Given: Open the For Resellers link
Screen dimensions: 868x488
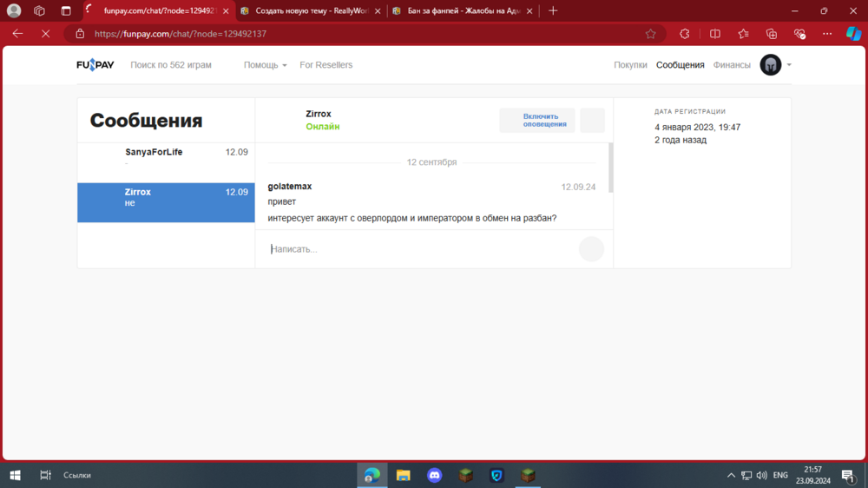Looking at the screenshot, I should [x=325, y=65].
